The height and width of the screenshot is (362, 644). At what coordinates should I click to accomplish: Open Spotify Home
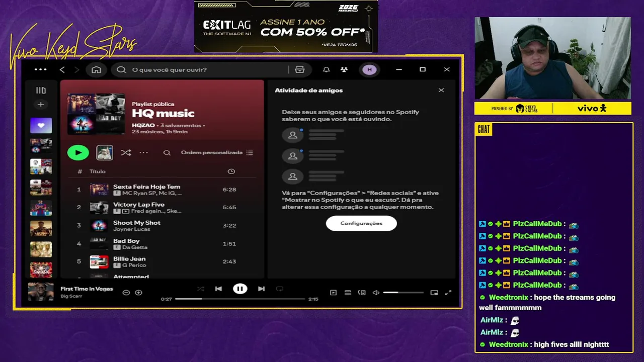click(96, 69)
